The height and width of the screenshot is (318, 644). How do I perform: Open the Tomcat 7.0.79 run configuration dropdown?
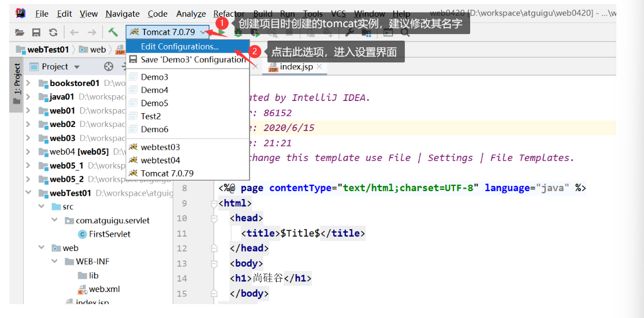click(x=168, y=32)
